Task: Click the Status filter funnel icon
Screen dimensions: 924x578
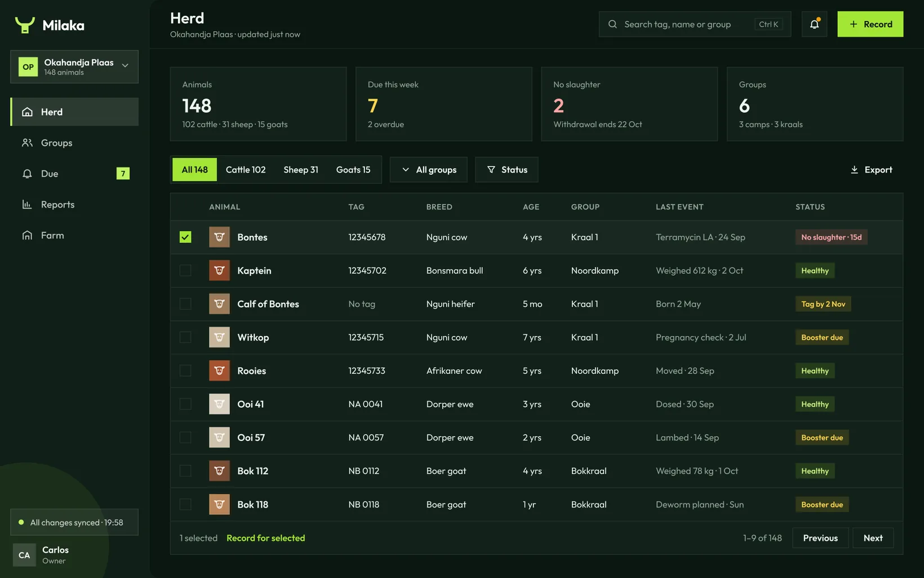Action: pyautogui.click(x=491, y=170)
